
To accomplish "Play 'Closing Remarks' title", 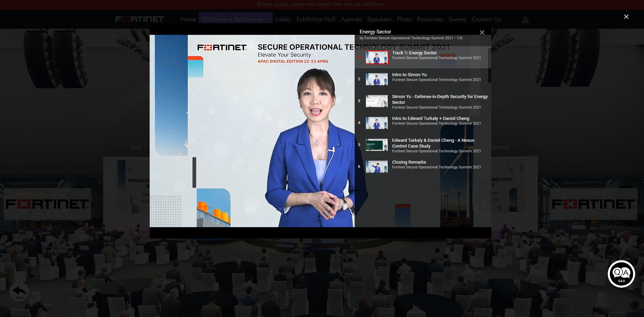I will 409,162.
